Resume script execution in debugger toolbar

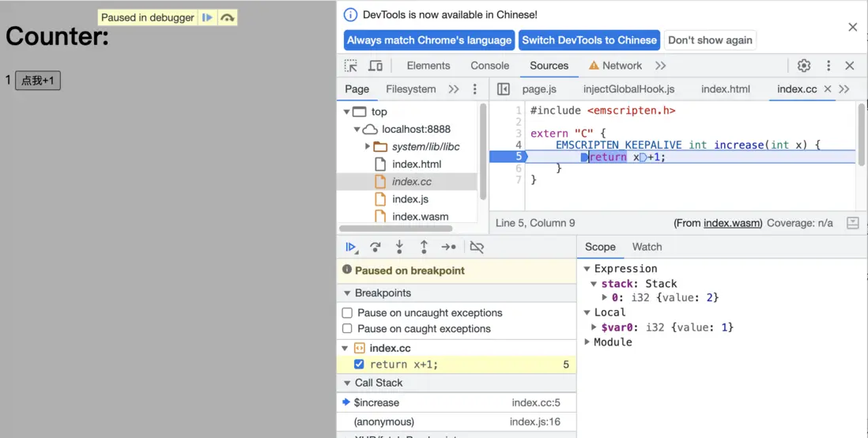coord(351,247)
